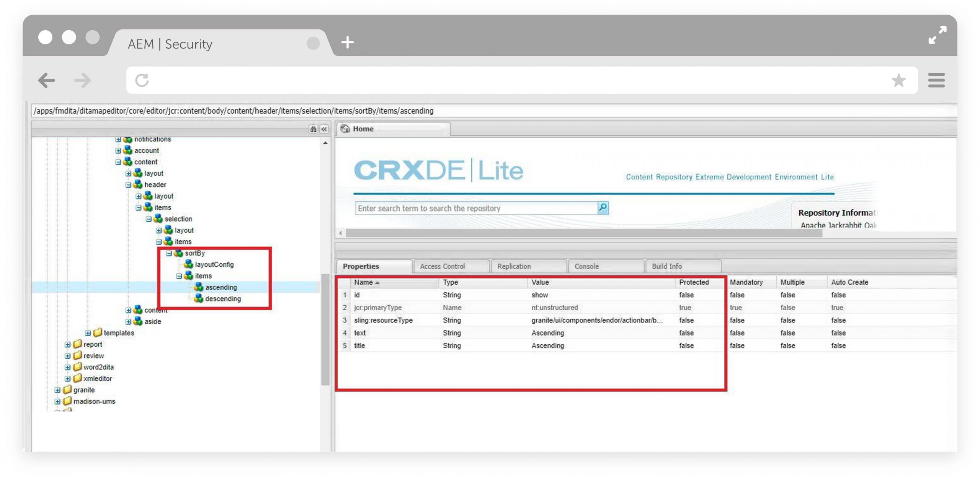Image resolution: width=980 pixels, height=479 pixels.
Task: Click the aside node icon
Action: pos(138,321)
